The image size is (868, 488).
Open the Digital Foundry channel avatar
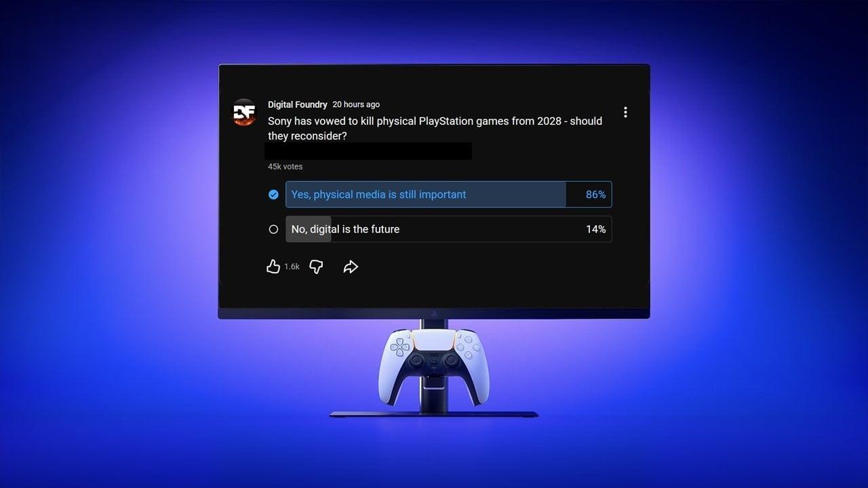244,113
